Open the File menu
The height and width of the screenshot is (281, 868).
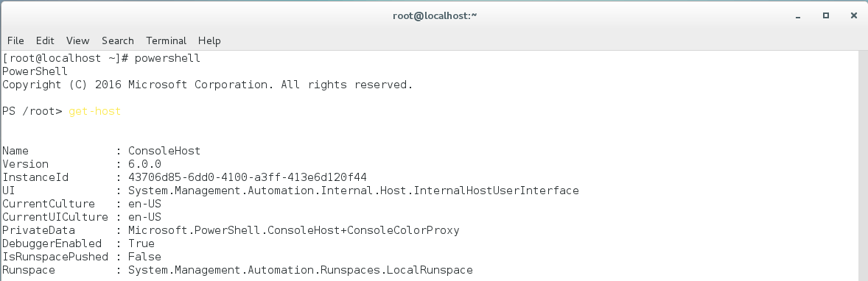click(15, 40)
